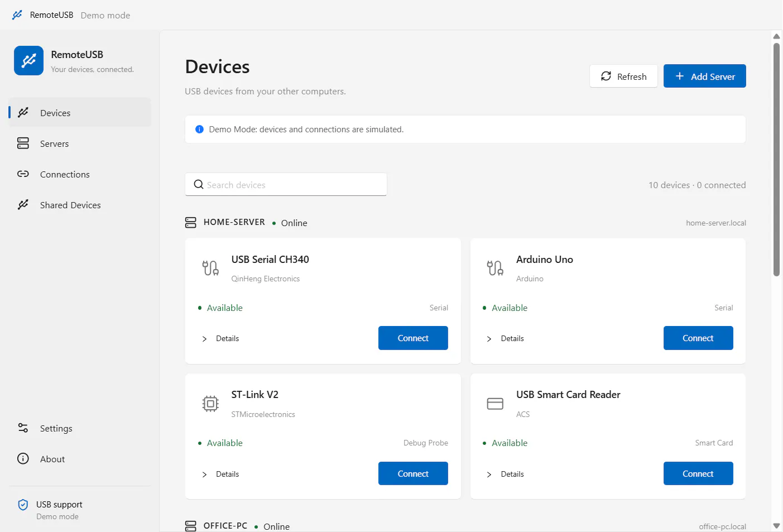This screenshot has height=532, width=783.
Task: Click the 'HOME-SERVER' group heading
Action: (x=234, y=222)
